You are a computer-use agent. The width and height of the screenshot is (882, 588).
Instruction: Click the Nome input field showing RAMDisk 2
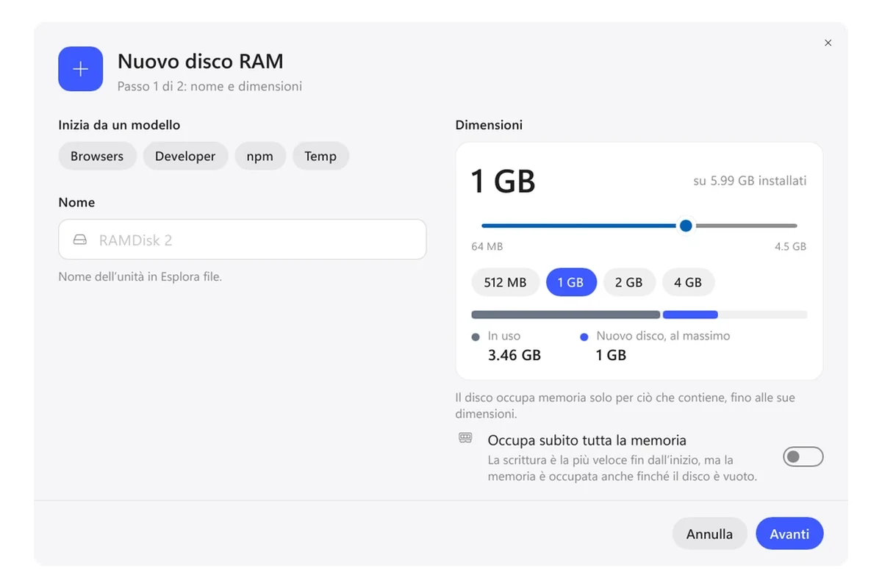243,240
